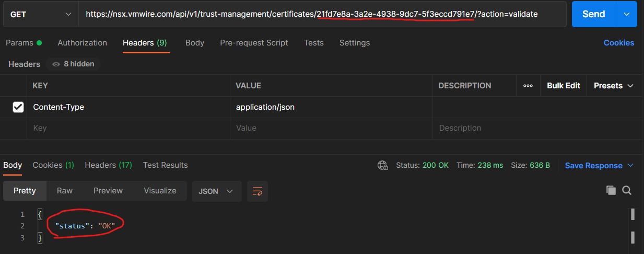Open the Save Response dropdown
Viewport: 644px width, 254px height.
click(x=599, y=166)
